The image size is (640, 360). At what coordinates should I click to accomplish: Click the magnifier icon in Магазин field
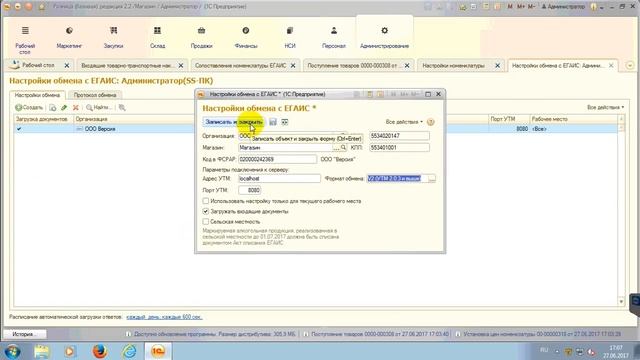tap(343, 148)
